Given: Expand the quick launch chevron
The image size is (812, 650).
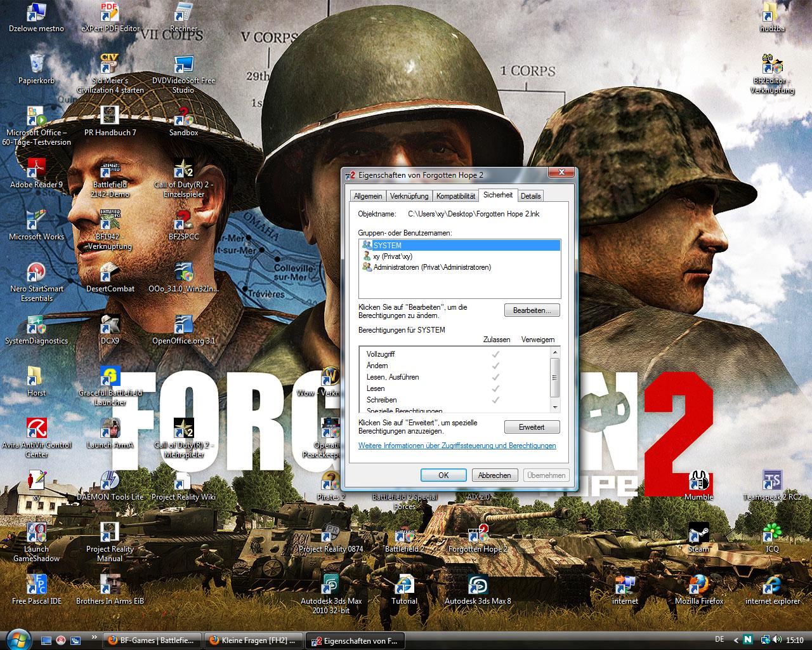Looking at the screenshot, I should click(95, 637).
